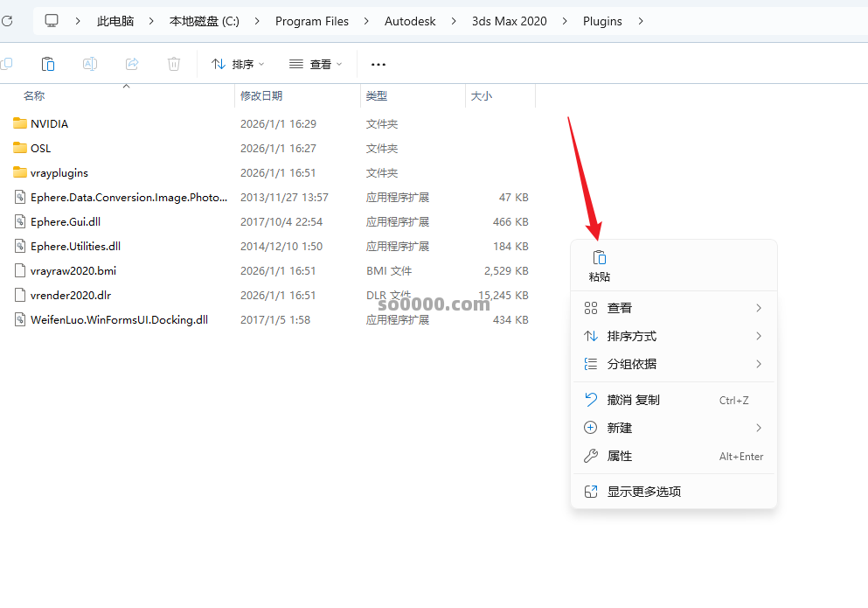This screenshot has height=608, width=868.
Task: Go to Program Files in the address bar
Action: [311, 21]
